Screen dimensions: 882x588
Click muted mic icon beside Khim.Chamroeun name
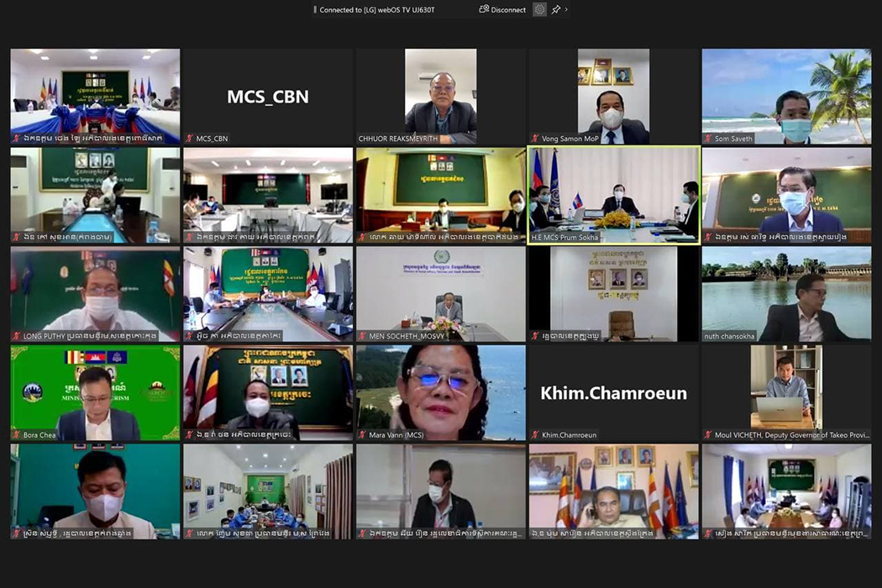[x=534, y=435]
